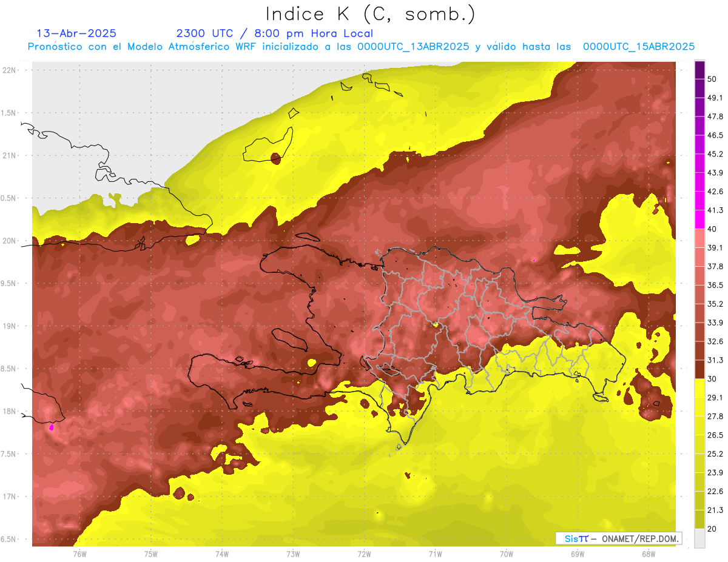Click the '20' colorbar value
This screenshot has height=562, width=728.
(712, 529)
